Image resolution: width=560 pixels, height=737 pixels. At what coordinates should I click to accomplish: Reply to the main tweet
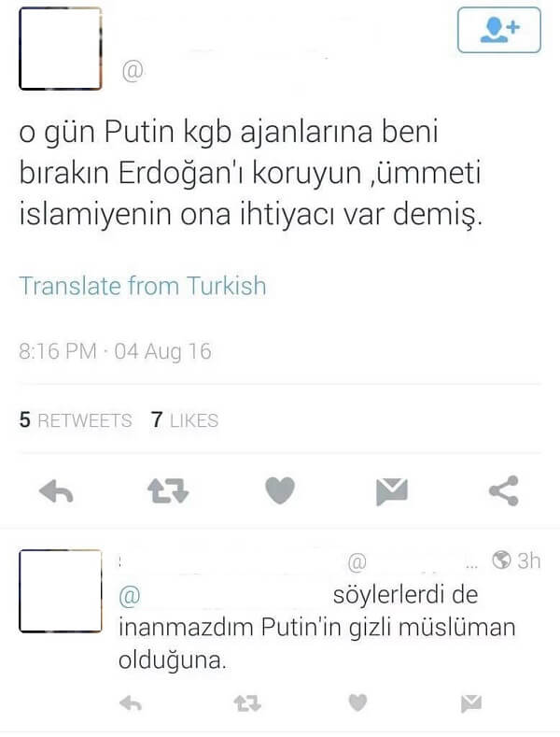[56, 492]
